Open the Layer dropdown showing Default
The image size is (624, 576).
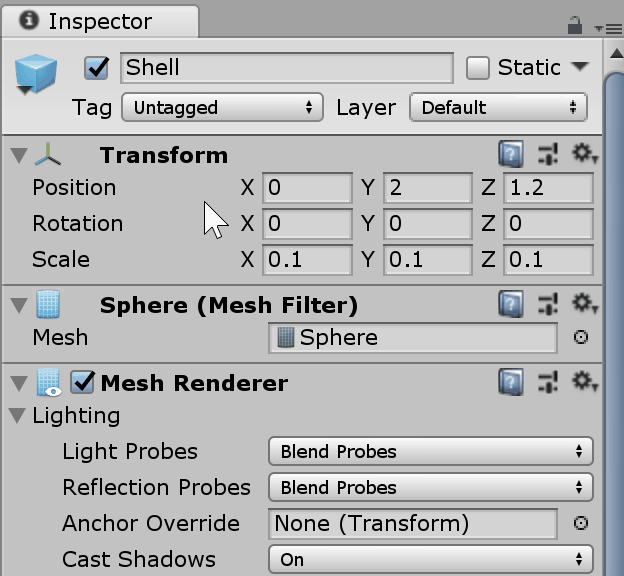point(498,107)
